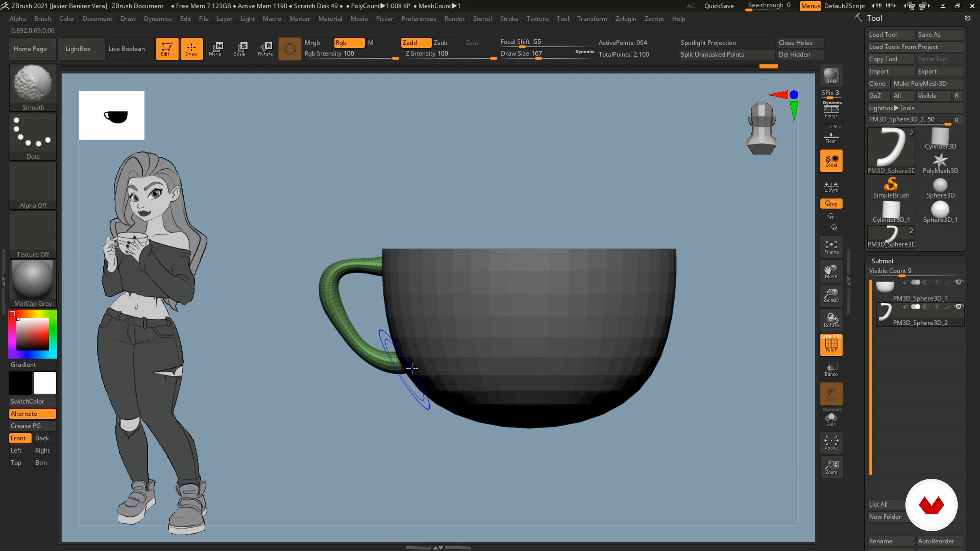Toggle the Floor grid icon
This screenshot has height=551, width=980.
click(831, 138)
